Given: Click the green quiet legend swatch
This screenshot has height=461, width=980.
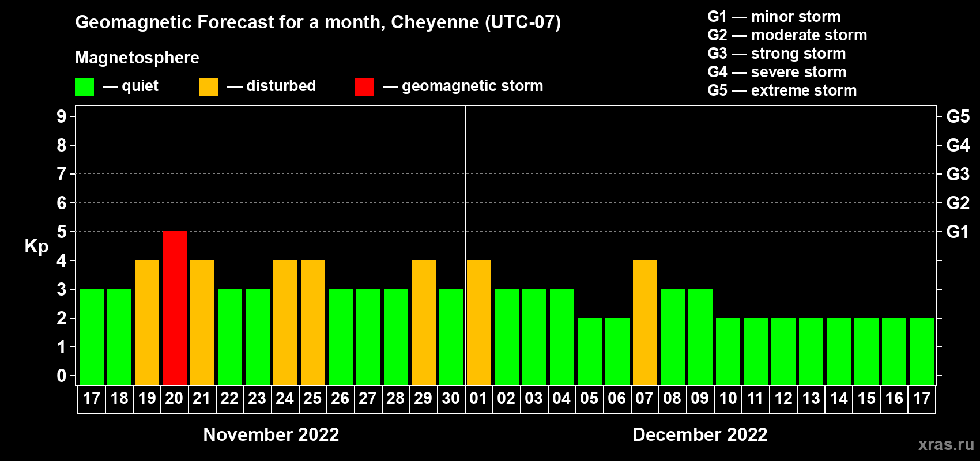Looking at the screenshot, I should 85,87.
